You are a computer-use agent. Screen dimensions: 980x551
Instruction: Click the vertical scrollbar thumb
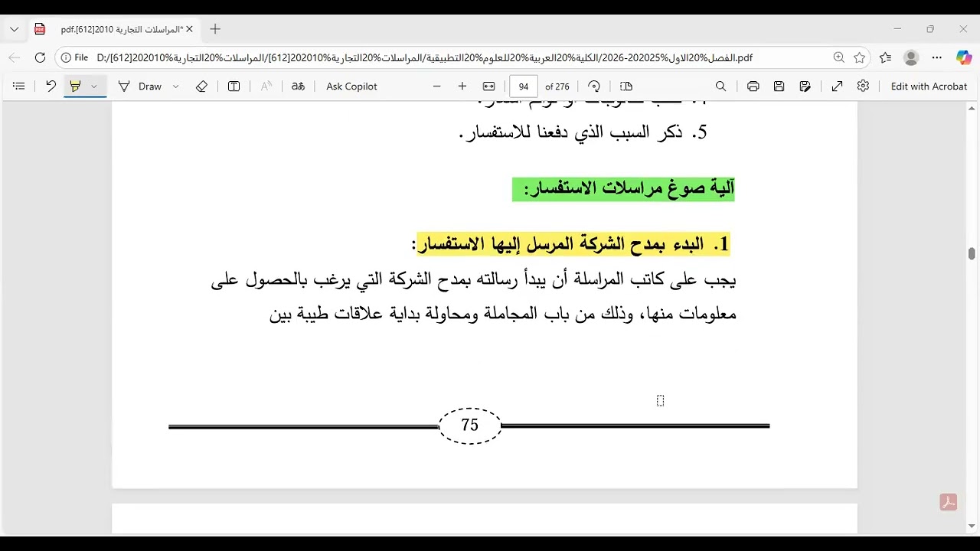point(972,254)
